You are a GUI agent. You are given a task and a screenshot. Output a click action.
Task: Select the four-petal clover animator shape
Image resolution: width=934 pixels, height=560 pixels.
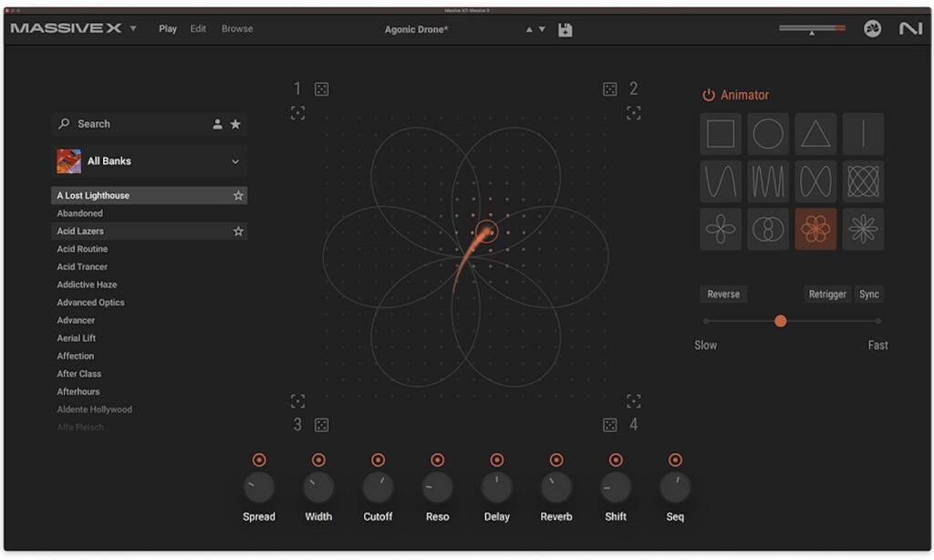(x=721, y=229)
